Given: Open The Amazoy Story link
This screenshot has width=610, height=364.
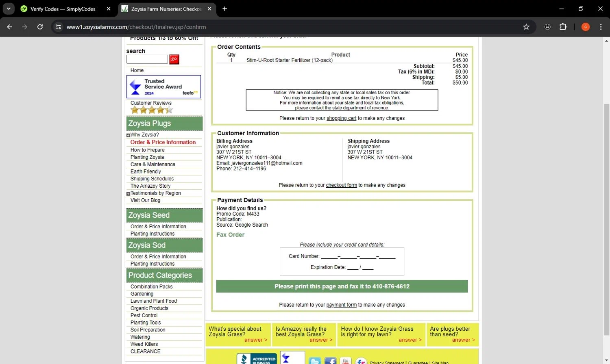Looking at the screenshot, I should pos(150,186).
